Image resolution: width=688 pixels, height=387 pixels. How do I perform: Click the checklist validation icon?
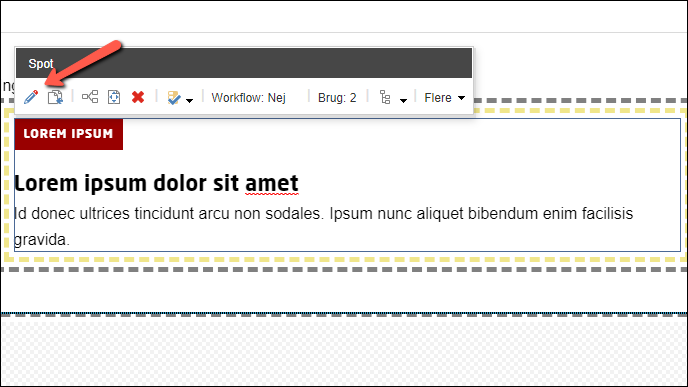(x=174, y=97)
